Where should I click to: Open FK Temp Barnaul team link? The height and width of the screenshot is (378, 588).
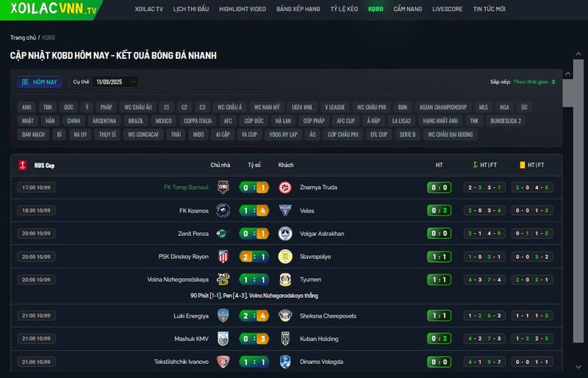[186, 188]
